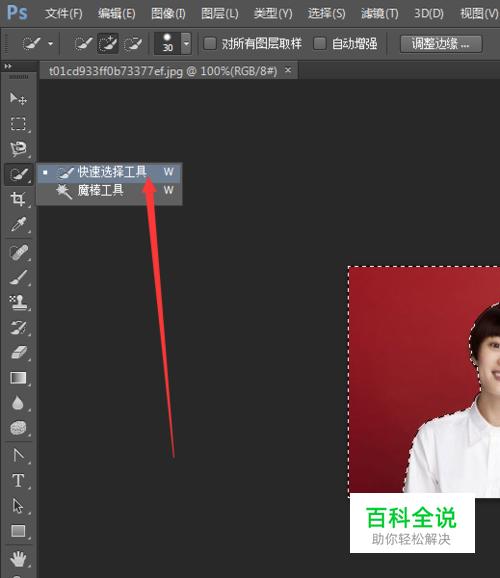Viewport: 500px width, 578px height.
Task: Select the Rectangular Marquee tool
Action: [18, 123]
